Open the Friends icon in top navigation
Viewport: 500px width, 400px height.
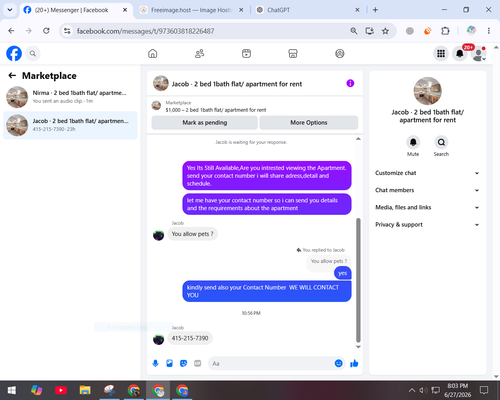coord(199,53)
